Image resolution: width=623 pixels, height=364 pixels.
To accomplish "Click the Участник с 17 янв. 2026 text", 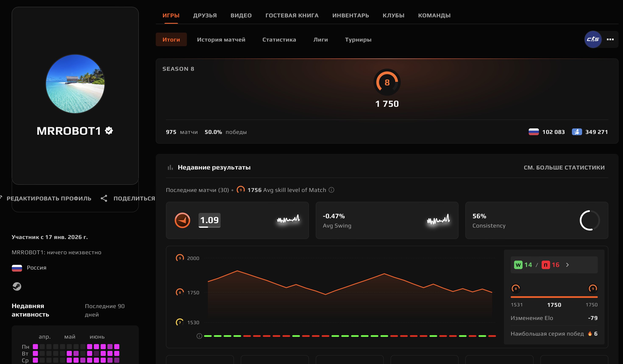I will (x=50, y=237).
